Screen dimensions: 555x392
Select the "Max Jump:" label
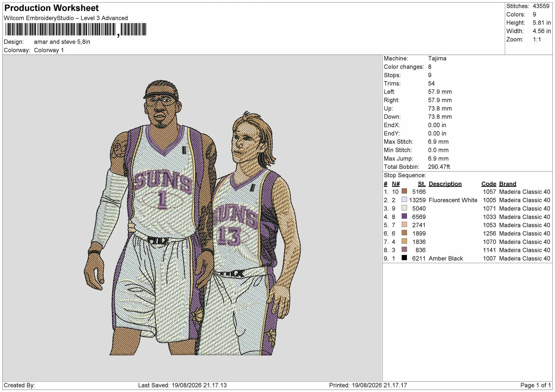click(x=398, y=159)
